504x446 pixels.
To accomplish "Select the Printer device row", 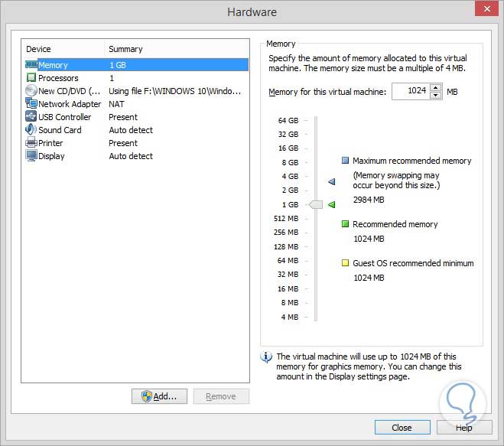I will 137,143.
